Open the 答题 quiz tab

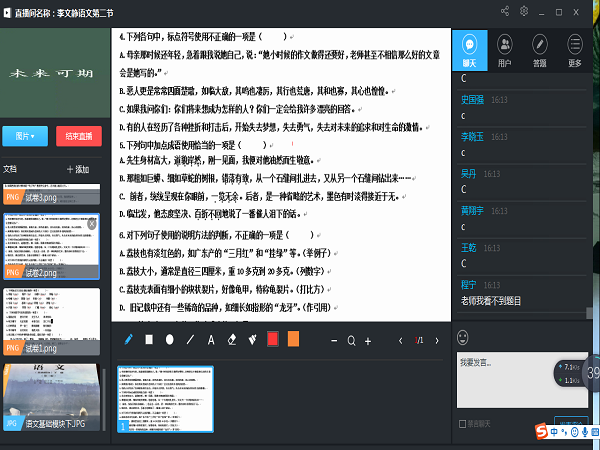coord(540,49)
